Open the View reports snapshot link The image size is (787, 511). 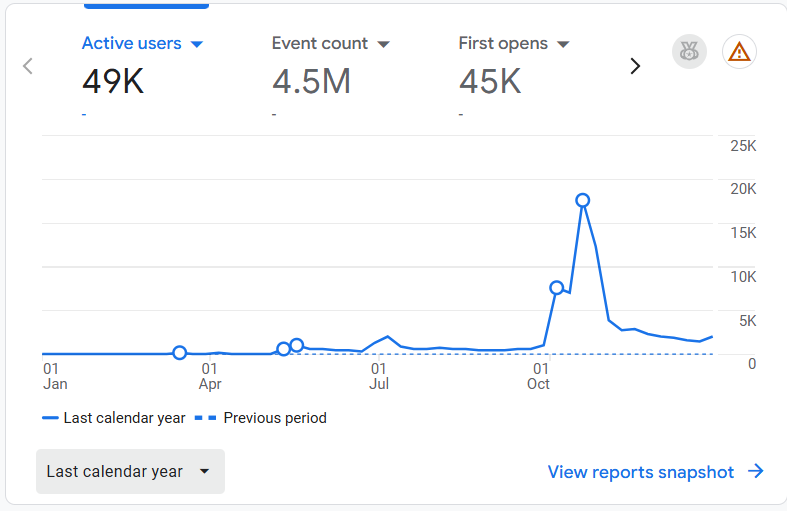(640, 472)
